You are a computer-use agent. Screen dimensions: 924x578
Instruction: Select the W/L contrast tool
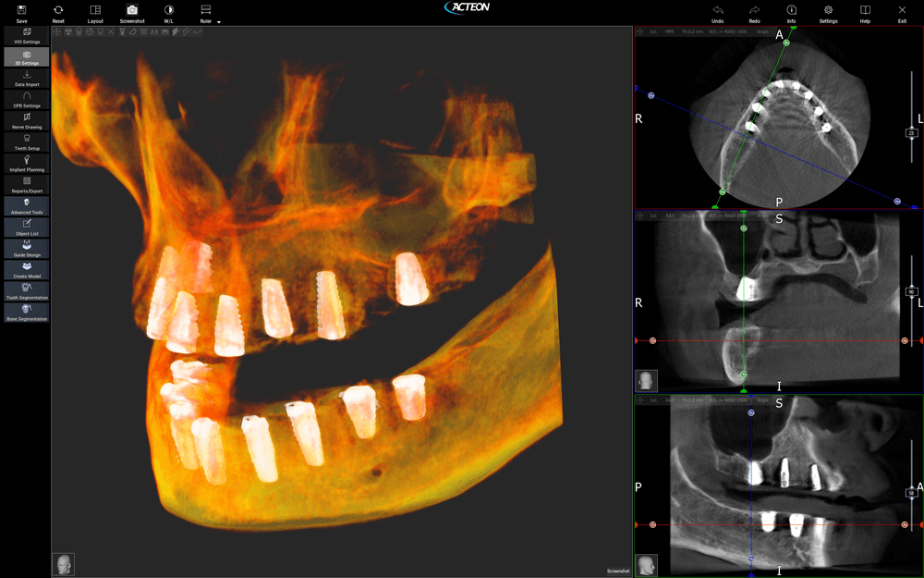coord(168,12)
